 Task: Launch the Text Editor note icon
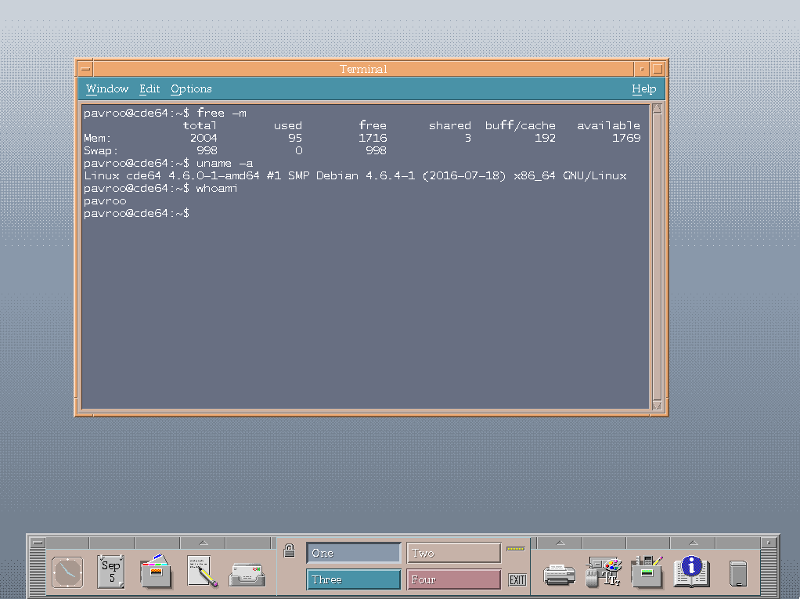coord(200,573)
